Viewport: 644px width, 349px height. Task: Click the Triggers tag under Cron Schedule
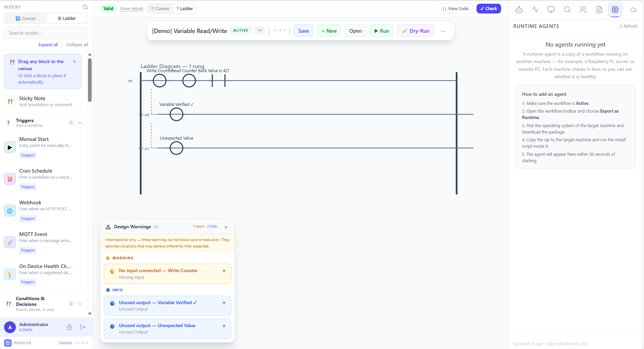(x=28, y=187)
